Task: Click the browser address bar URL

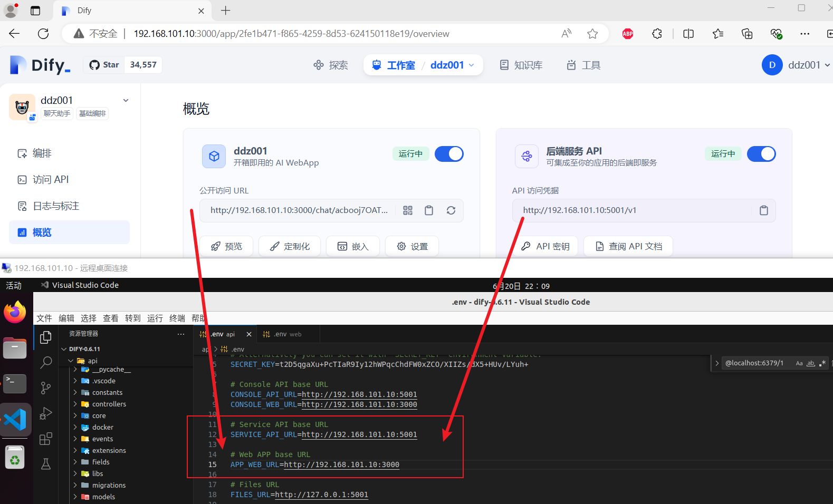Action: pos(291,34)
